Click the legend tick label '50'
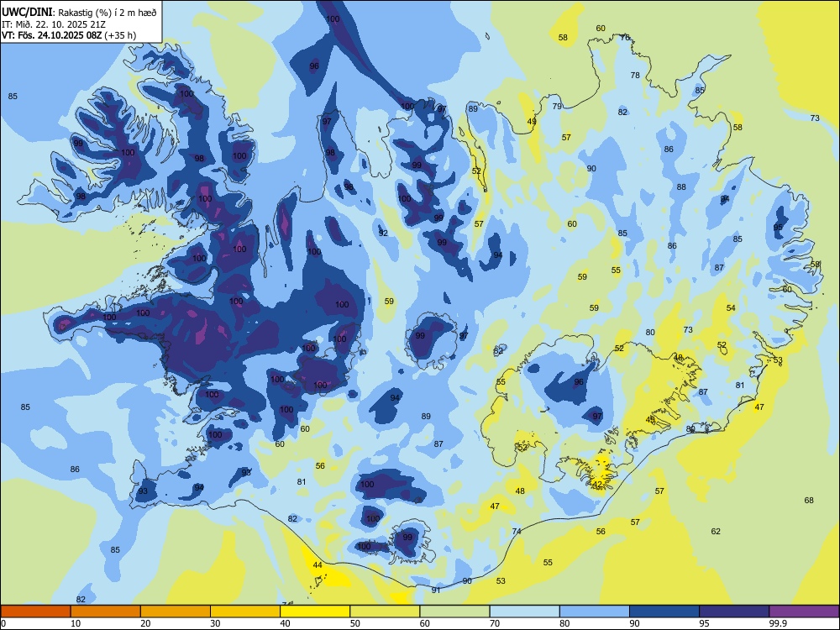 tap(355, 623)
